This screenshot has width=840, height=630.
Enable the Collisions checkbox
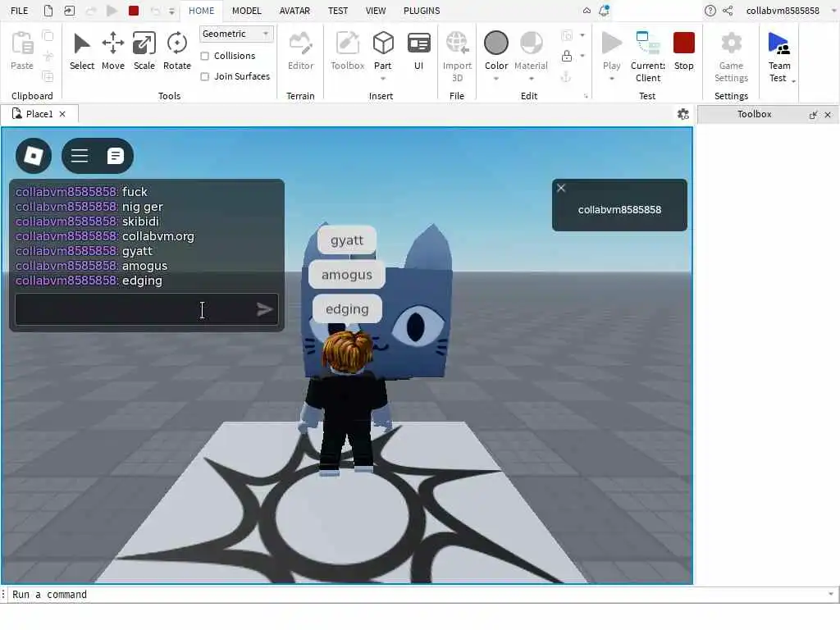(x=204, y=56)
